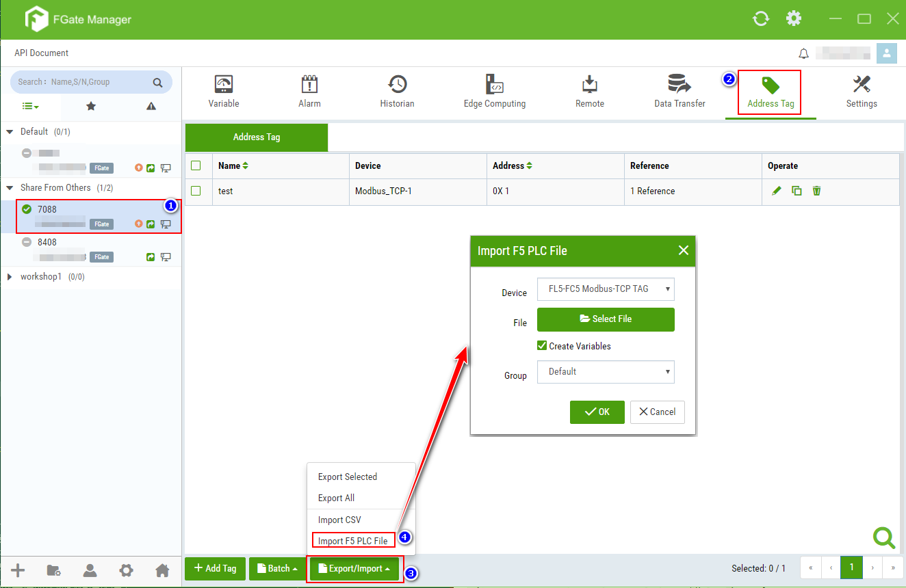906x588 pixels.
Task: Choose Export All from menu
Action: click(337, 498)
